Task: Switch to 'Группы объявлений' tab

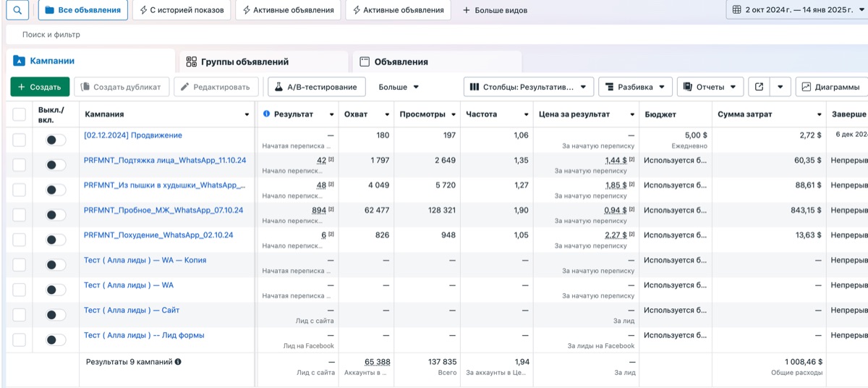Action: point(263,62)
